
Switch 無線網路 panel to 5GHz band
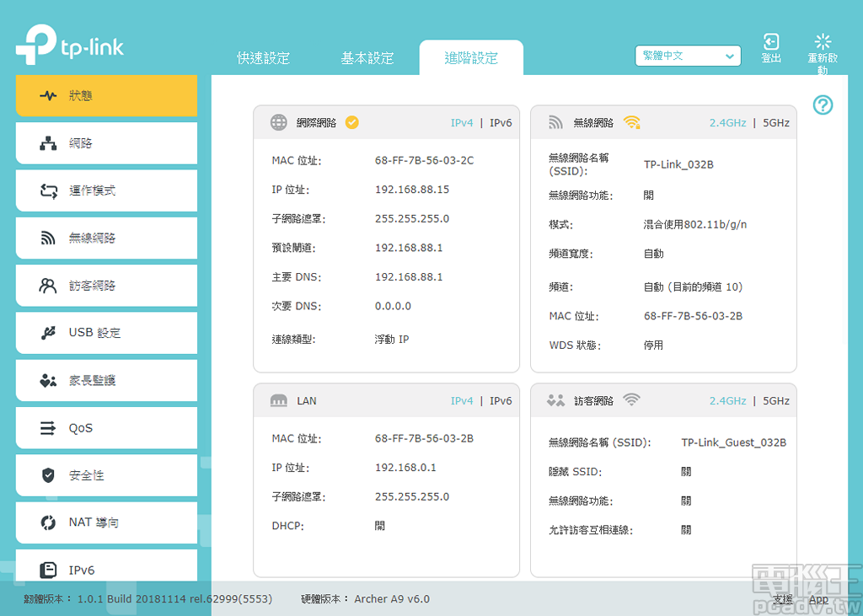tap(775, 122)
